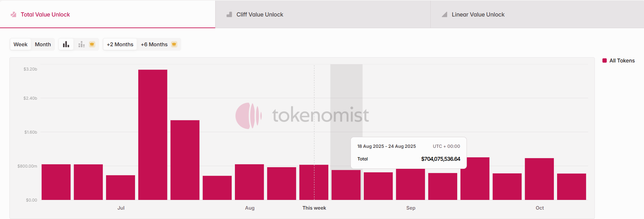Click the bar above the Oct label
Viewport: 644px width, 219px height.
point(539,179)
